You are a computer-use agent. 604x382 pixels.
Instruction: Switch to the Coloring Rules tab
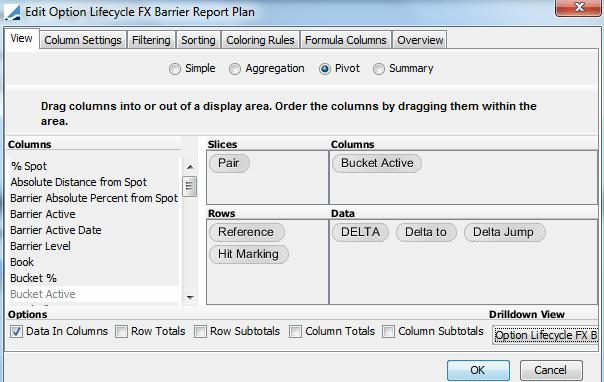click(x=260, y=40)
